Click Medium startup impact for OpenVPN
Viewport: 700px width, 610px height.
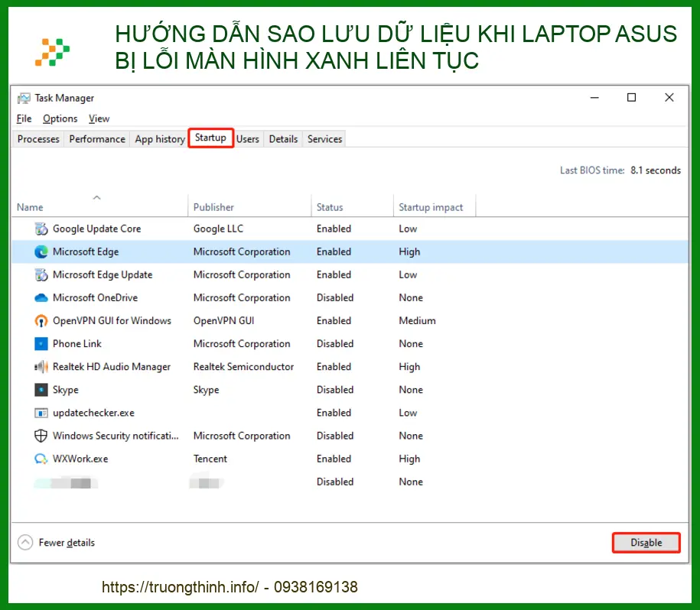coord(418,320)
